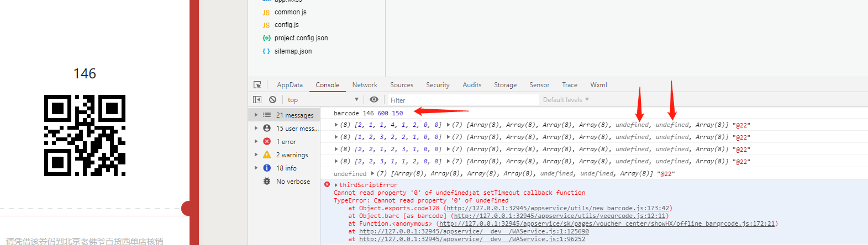868x245 pixels.
Task: Click the verbose bug icon
Action: click(267, 182)
